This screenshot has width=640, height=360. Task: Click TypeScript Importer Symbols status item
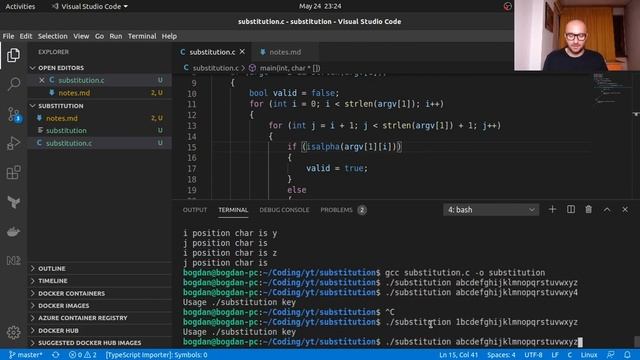tap(156, 355)
